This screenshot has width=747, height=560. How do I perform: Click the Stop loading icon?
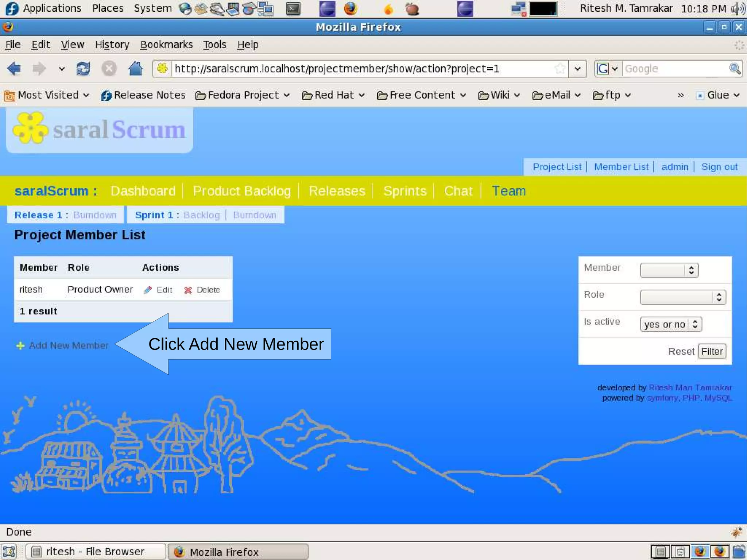(109, 68)
